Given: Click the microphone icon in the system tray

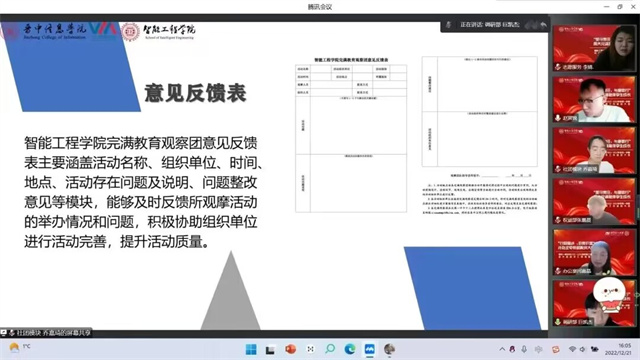Looking at the screenshot, I should (524, 349).
